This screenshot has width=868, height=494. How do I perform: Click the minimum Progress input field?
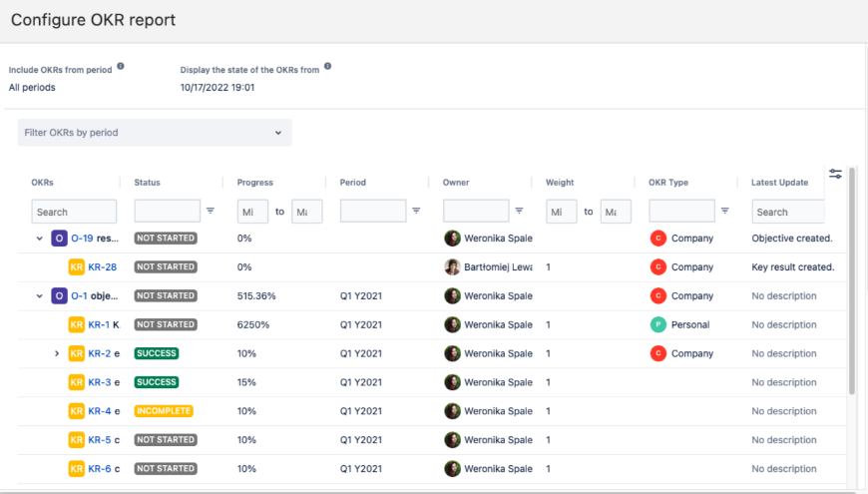point(252,212)
